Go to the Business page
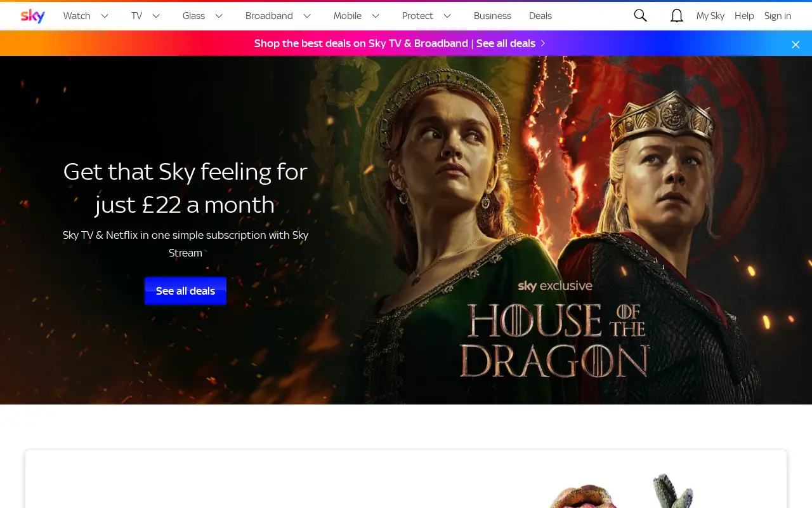 coord(492,16)
